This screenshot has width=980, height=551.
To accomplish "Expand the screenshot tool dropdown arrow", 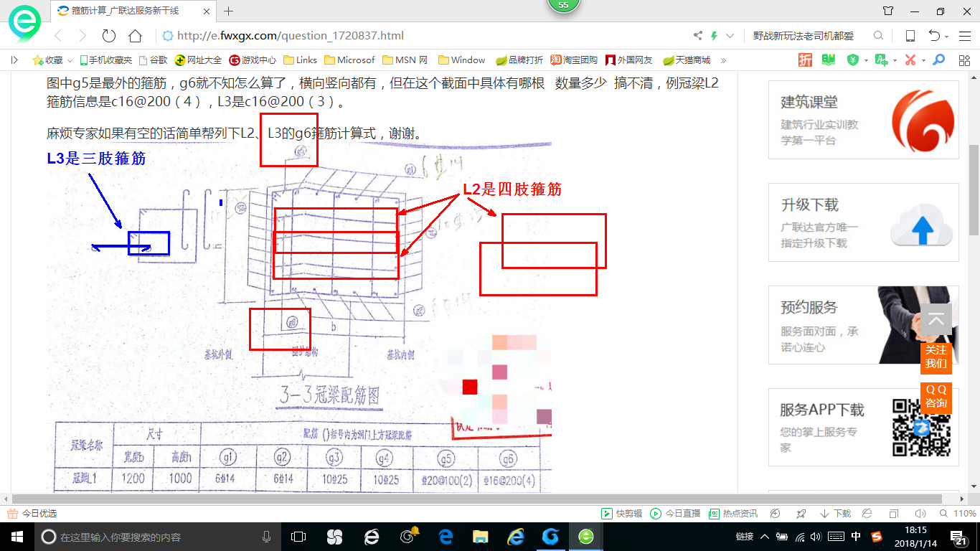I will click(x=923, y=60).
